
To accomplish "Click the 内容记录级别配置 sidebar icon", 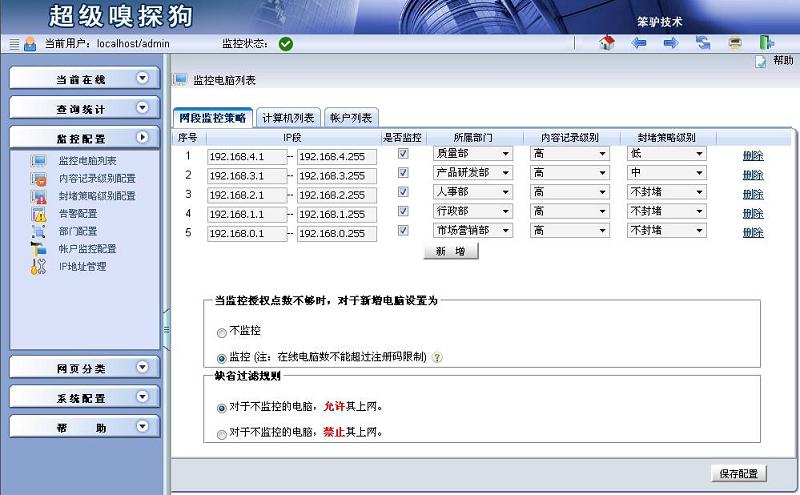I will click(x=39, y=179).
